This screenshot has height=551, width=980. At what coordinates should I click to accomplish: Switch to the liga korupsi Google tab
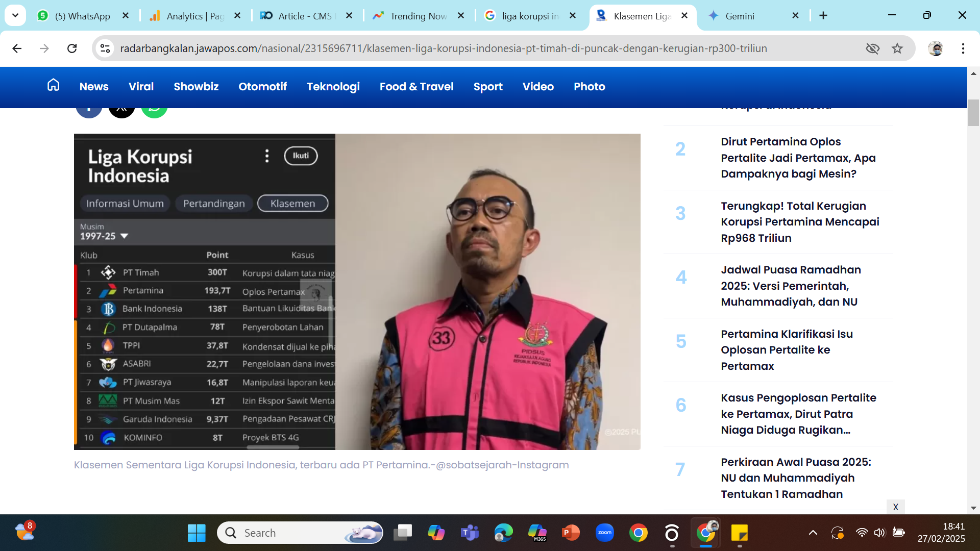[x=529, y=16]
